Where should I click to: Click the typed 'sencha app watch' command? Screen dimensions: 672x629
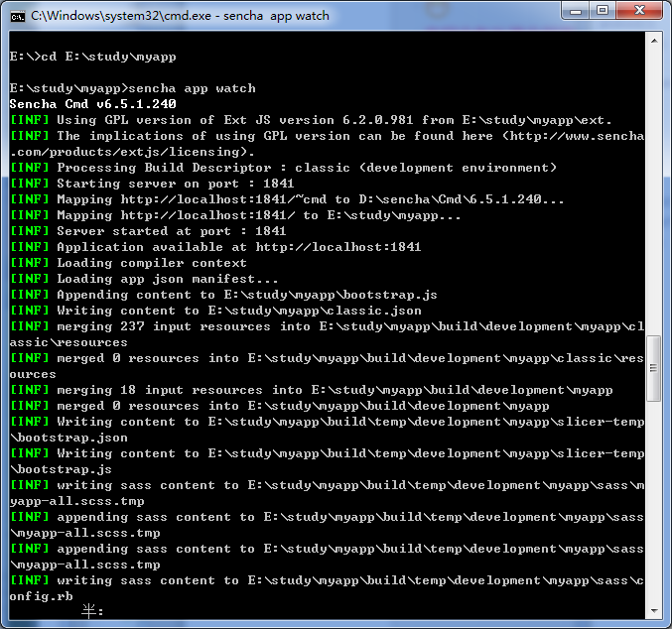pyautogui.click(x=192, y=88)
